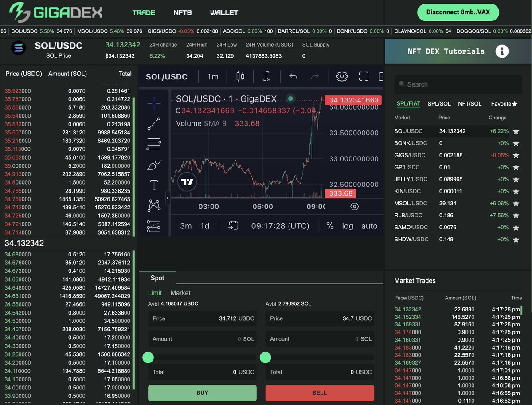The width and height of the screenshot is (532, 405).
Task: Click the buy amount slider handle
Action: click(148, 357)
